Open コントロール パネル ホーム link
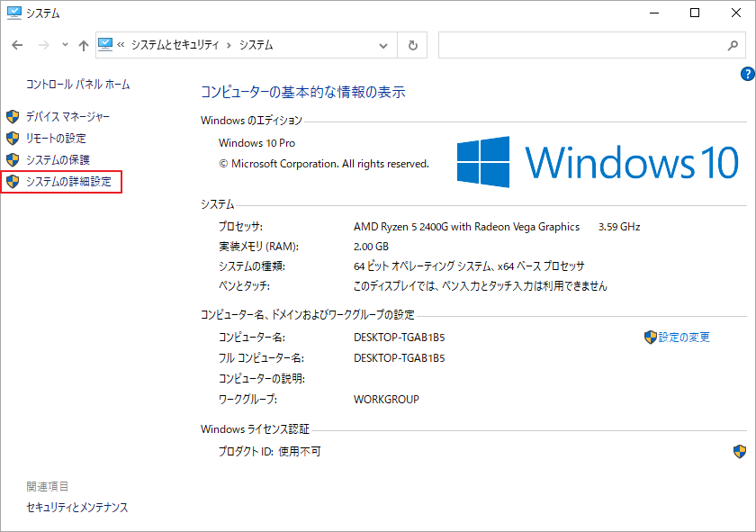The image size is (756, 532). click(x=78, y=85)
